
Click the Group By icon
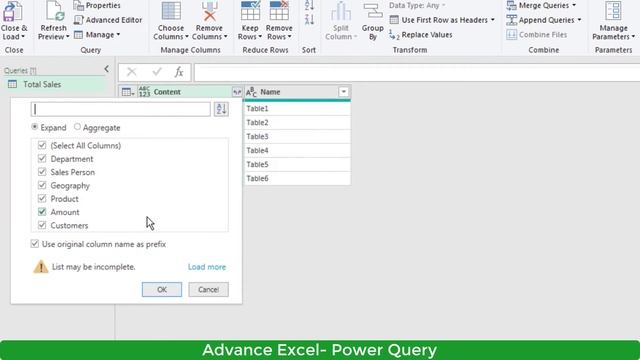pyautogui.click(x=373, y=11)
